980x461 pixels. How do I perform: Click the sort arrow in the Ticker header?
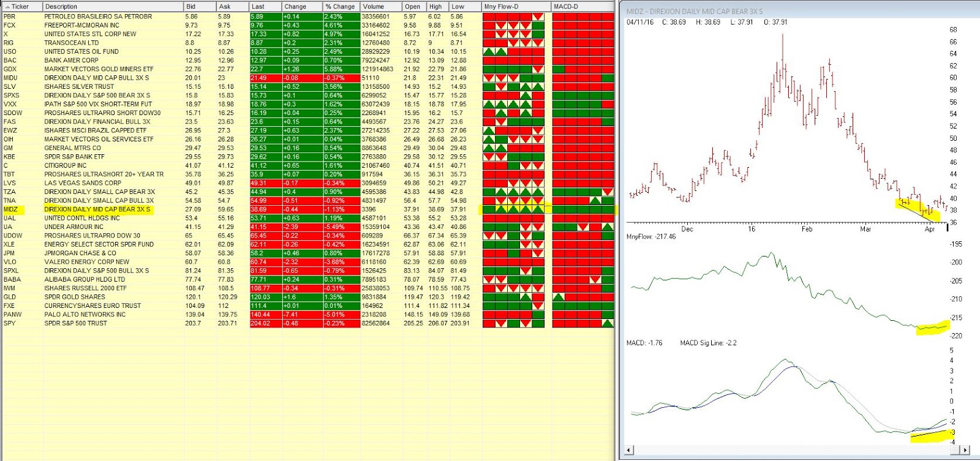(x=7, y=7)
